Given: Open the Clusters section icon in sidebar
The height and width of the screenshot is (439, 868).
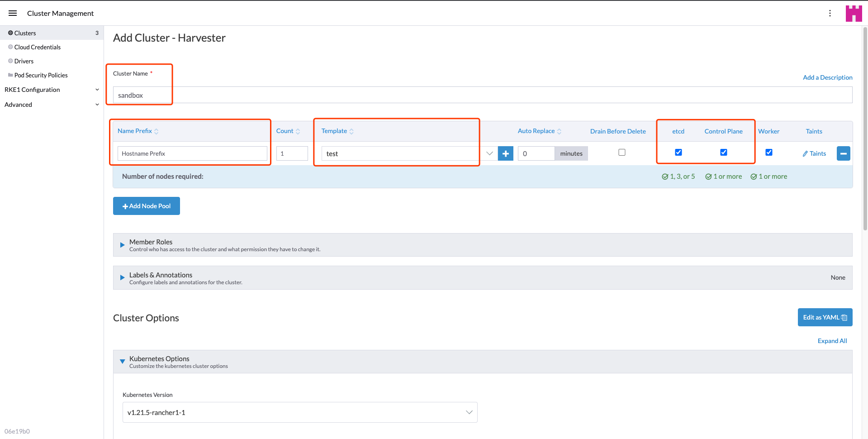Looking at the screenshot, I should click(x=10, y=33).
